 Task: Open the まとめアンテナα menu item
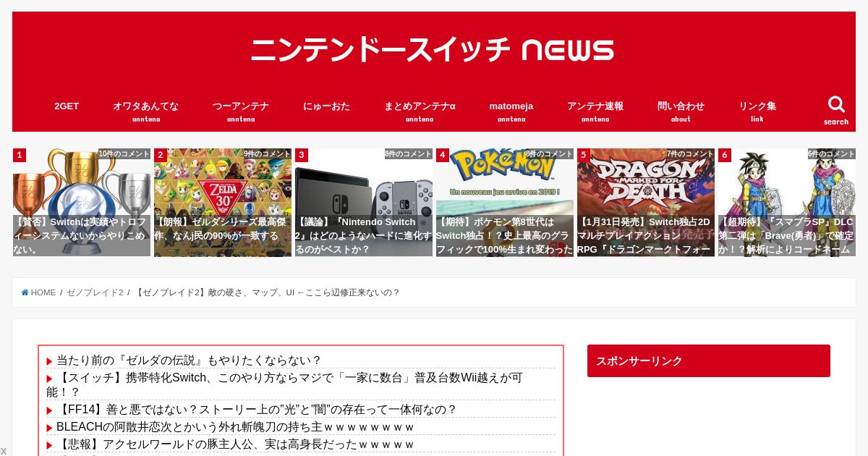click(x=420, y=110)
